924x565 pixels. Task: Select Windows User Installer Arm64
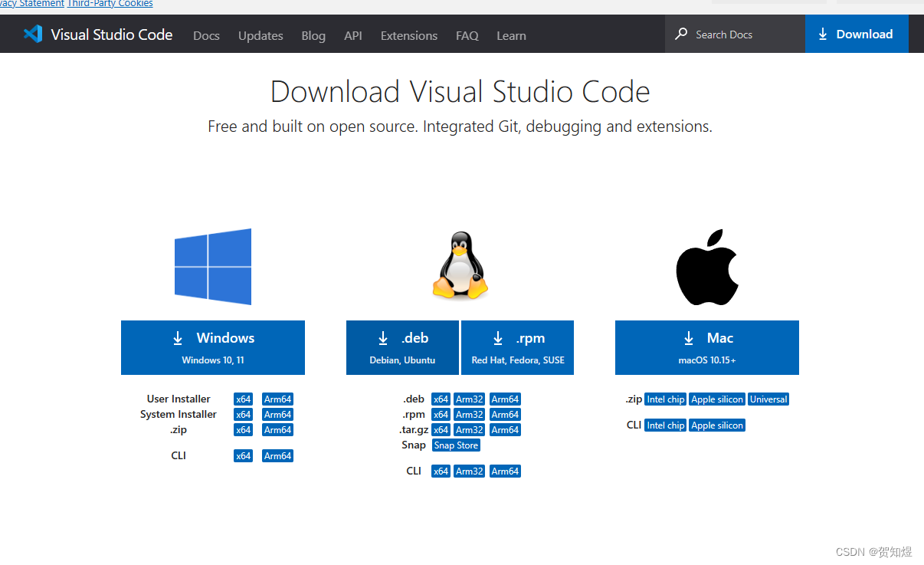[277, 399]
